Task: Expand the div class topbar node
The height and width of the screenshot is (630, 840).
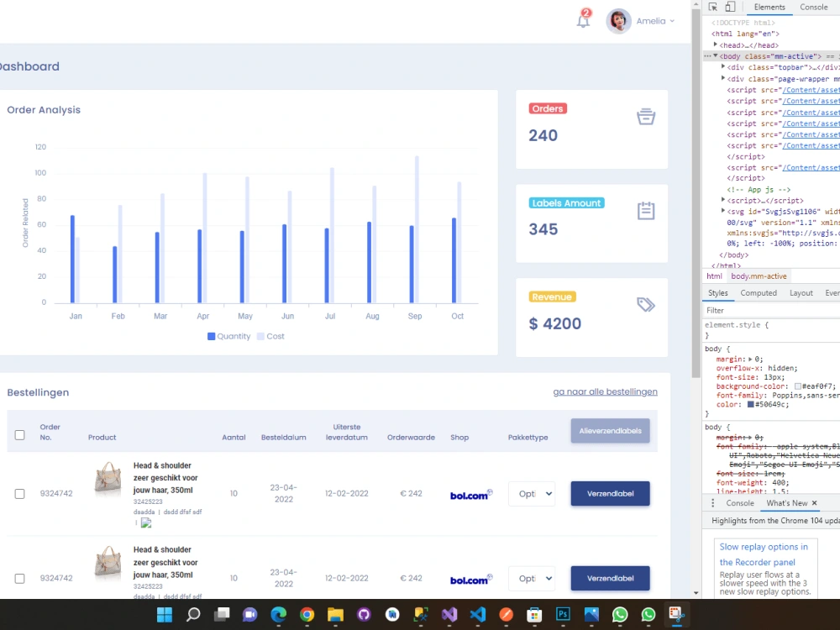Action: (723, 67)
